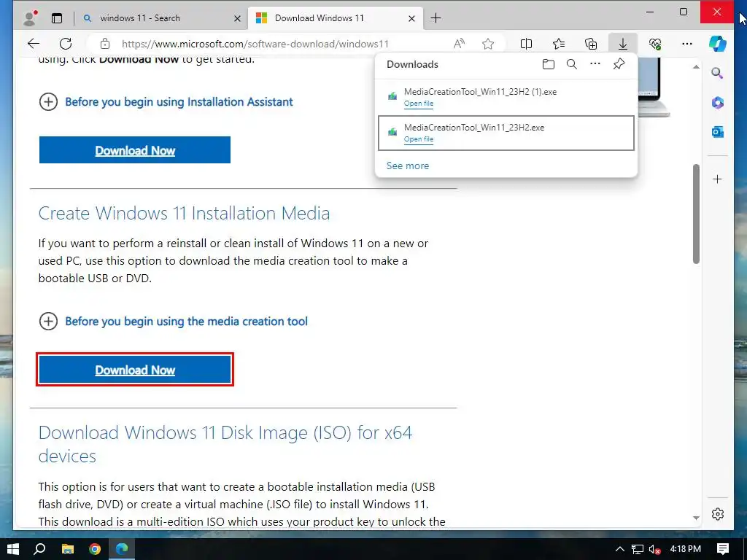Click the site lock info icon
The width and height of the screenshot is (747, 560).
[105, 44]
